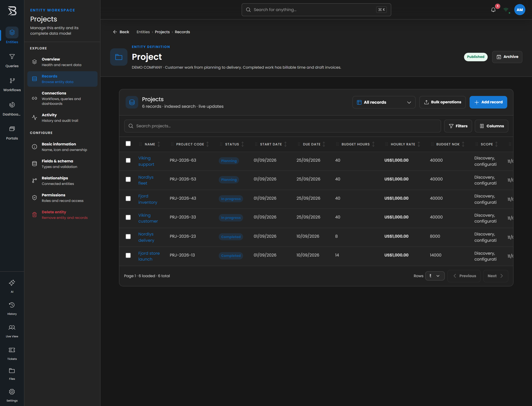532x406 pixels.
Task: Select the Viking customer row checkbox
Action: [x=128, y=217]
